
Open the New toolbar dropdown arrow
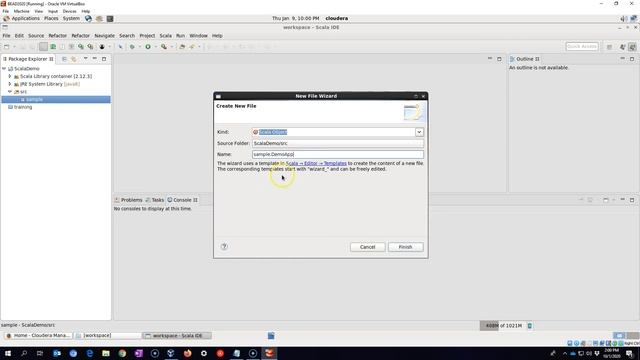pyautogui.click(x=14, y=47)
